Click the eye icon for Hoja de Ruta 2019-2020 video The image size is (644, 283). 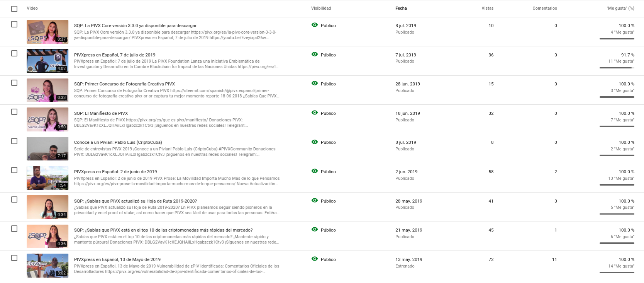[x=315, y=201]
